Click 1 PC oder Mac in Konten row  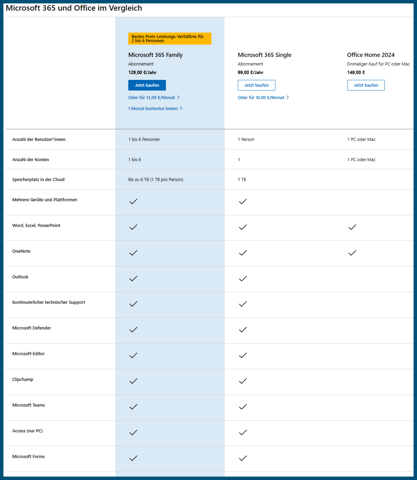point(361,160)
